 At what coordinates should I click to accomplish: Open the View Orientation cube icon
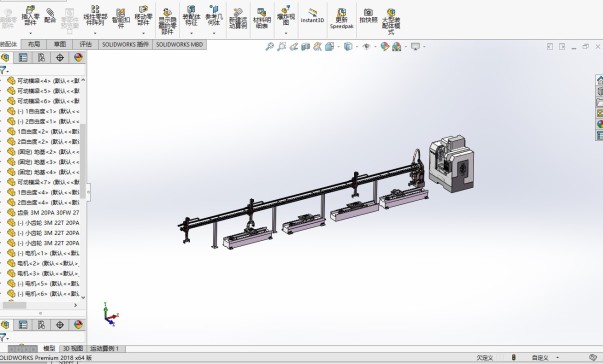pyautogui.click(x=330, y=47)
